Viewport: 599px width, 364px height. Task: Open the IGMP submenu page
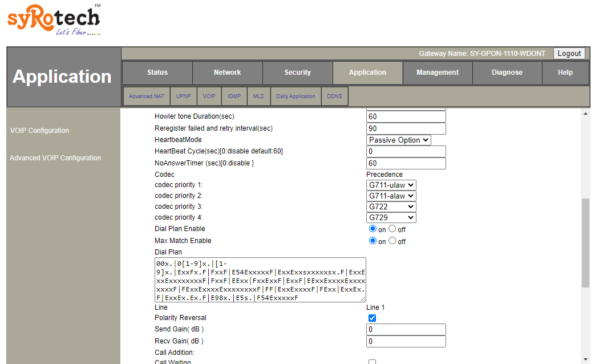coord(234,96)
